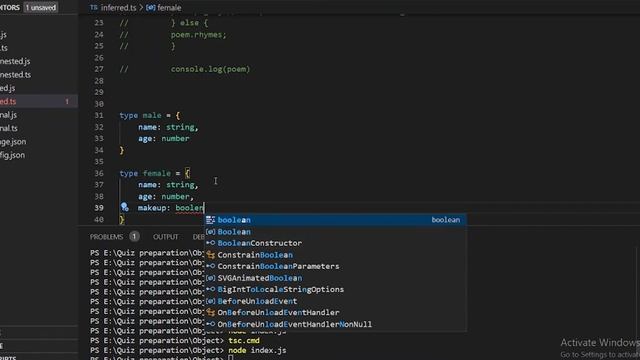Screen dimensions: 640x360
Task: Select 'ConstrainBoolean' suggestion
Action: [335, 255]
